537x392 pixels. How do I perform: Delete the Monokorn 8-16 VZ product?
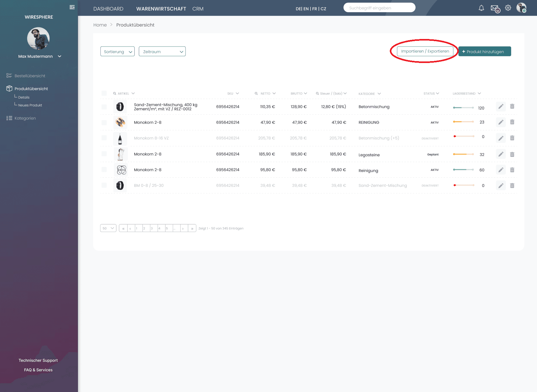(x=512, y=138)
